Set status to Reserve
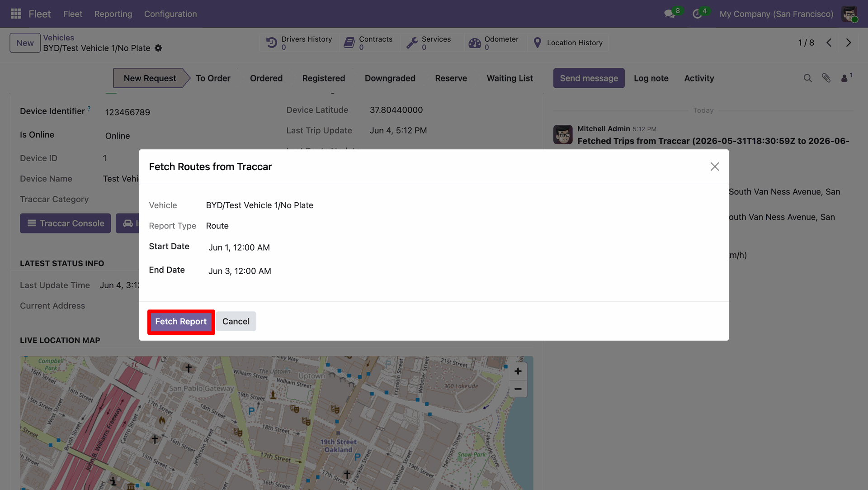This screenshot has height=490, width=868. pos(451,78)
